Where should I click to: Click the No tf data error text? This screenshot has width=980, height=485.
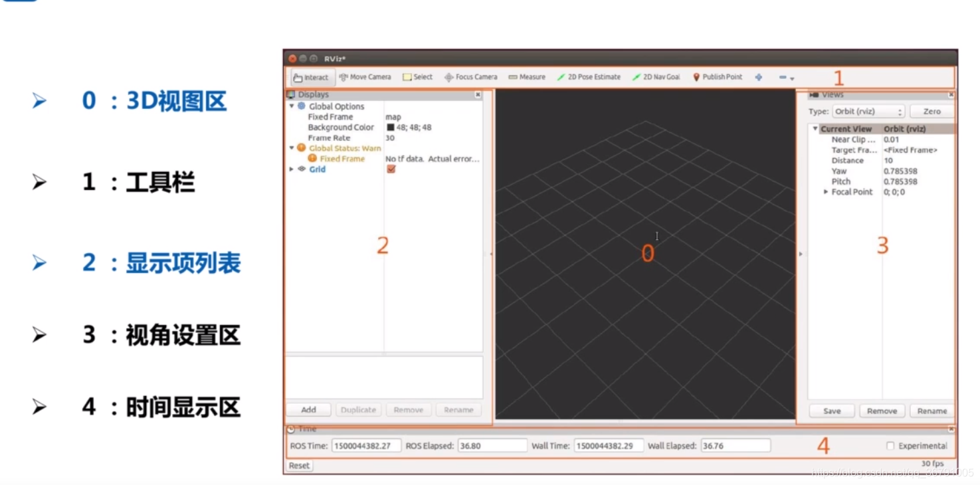(x=433, y=159)
